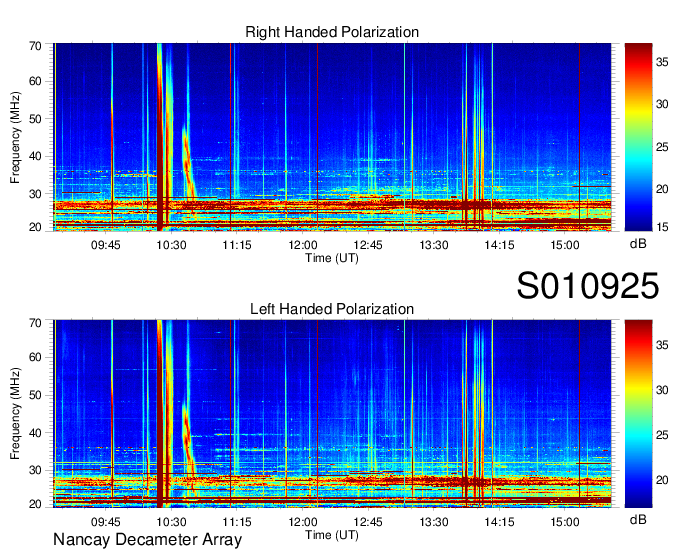This screenshot has height=552, width=680.
Task: Click 11:15 tick under Right Handed plot
Action: [x=237, y=245]
